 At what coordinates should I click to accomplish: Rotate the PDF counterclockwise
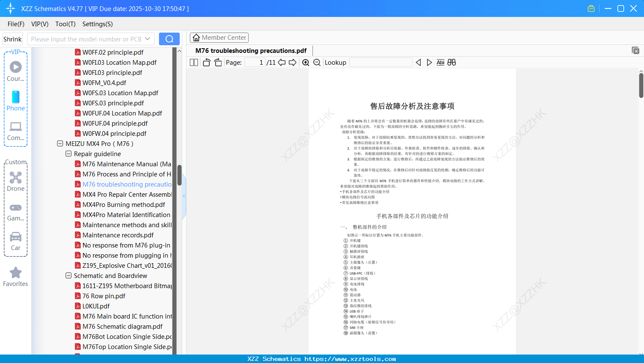point(206,62)
